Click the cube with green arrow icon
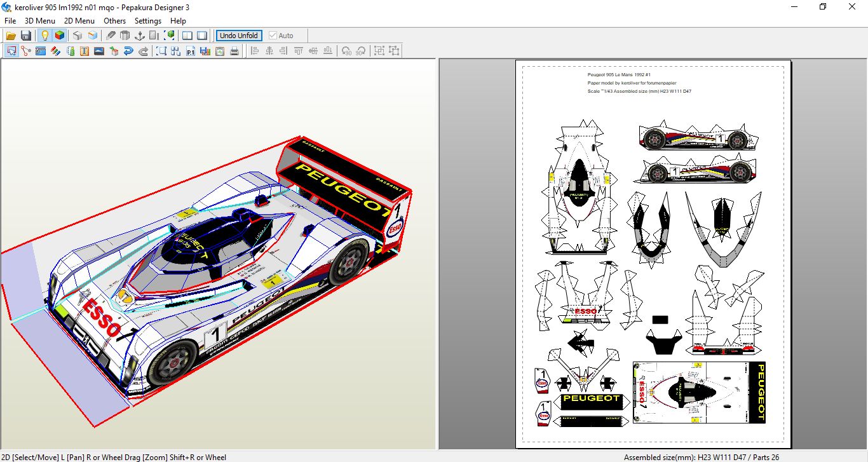 click(x=114, y=51)
